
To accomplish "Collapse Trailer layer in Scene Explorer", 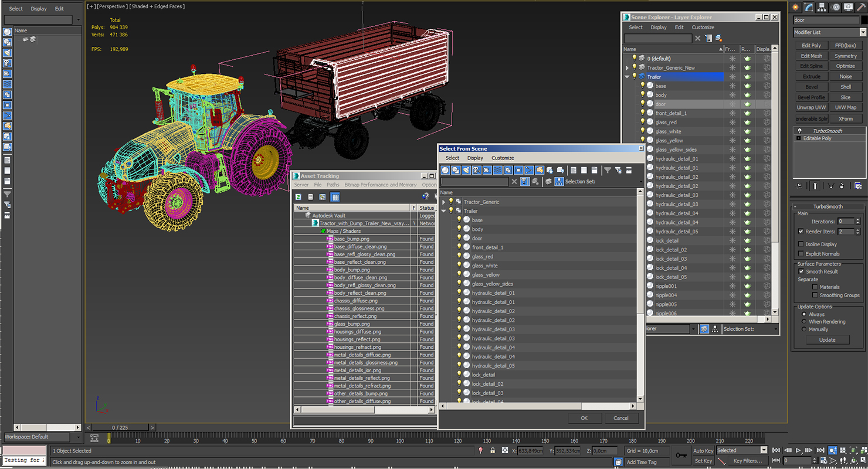I will 627,77.
